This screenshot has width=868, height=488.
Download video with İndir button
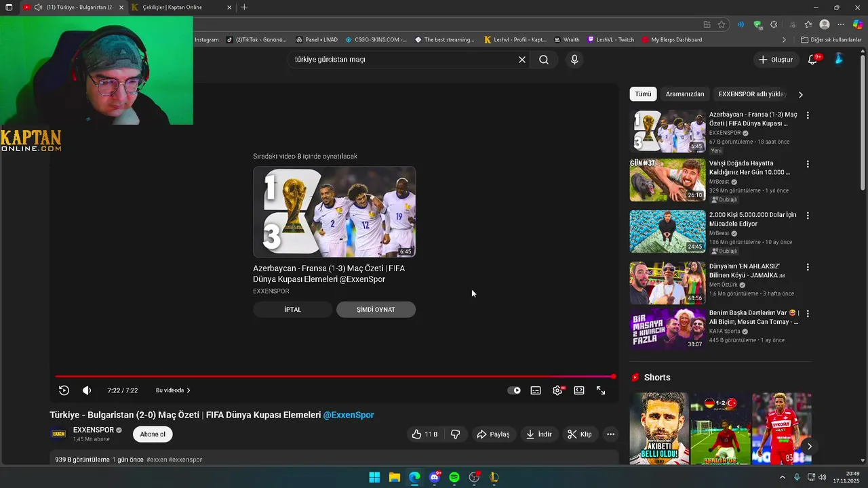point(539,434)
